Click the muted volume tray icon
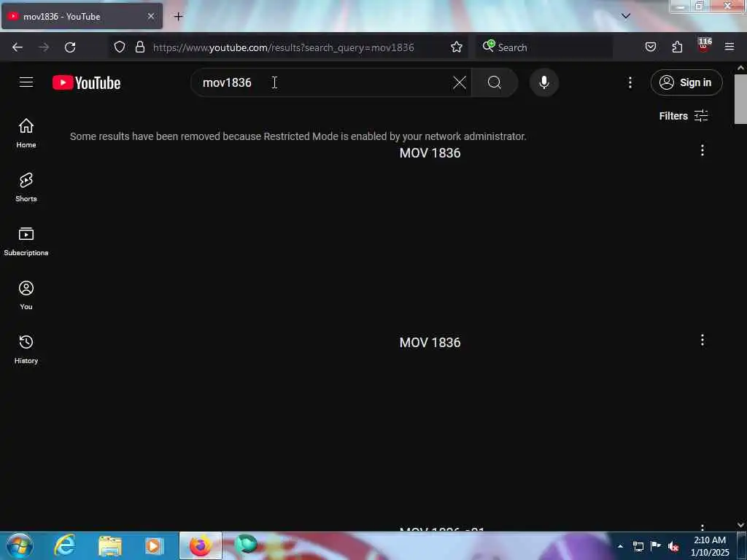Image resolution: width=747 pixels, height=560 pixels. click(x=673, y=546)
